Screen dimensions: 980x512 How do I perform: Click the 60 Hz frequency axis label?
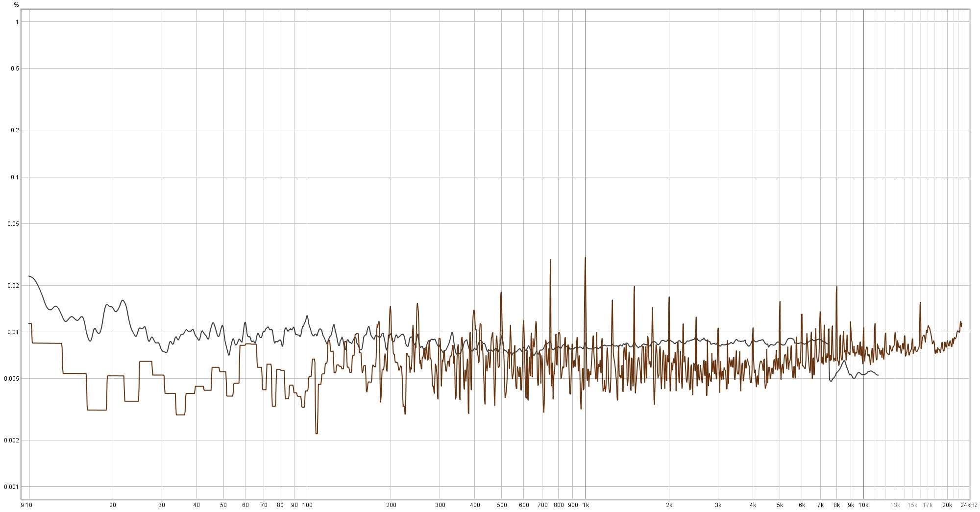pyautogui.click(x=245, y=505)
